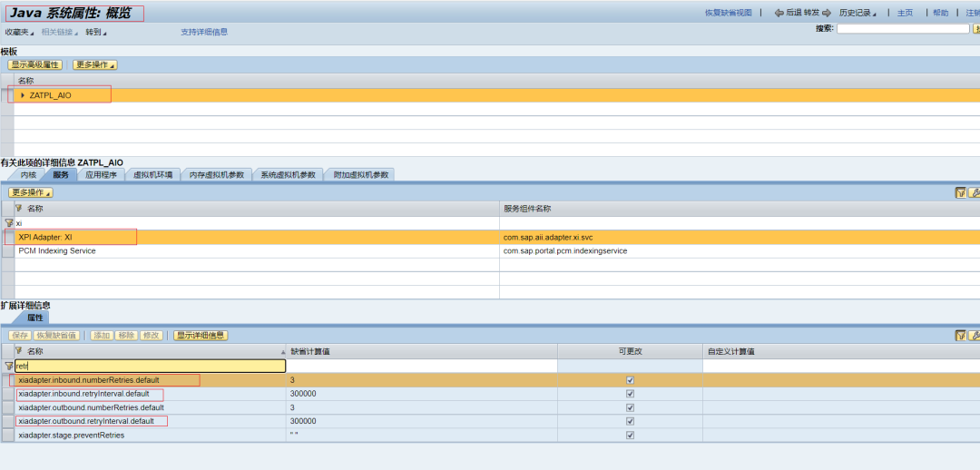Expand the ZATPL_AIO template node arrow
This screenshot has width=980, height=470.
[x=23, y=95]
